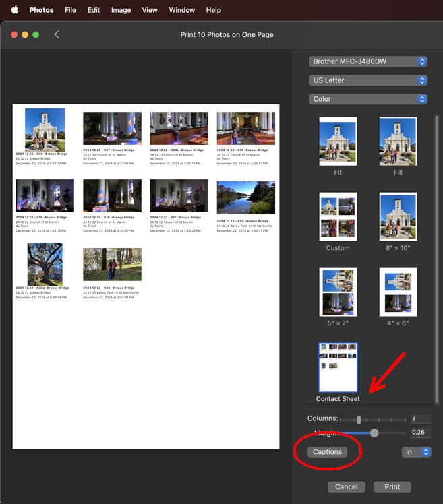
Task: Click the Cancel button
Action: coord(347,486)
